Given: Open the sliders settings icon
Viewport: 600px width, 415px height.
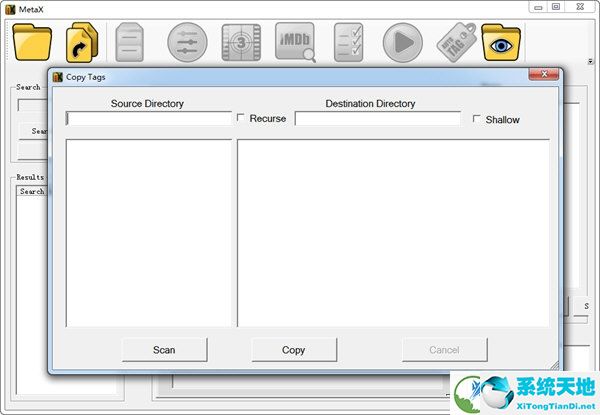Looking at the screenshot, I should (187, 43).
